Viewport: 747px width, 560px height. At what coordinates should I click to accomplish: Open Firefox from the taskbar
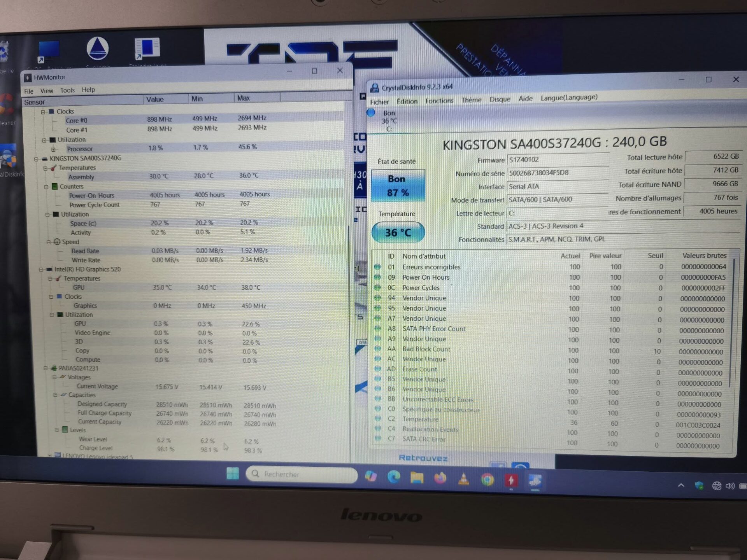440,478
